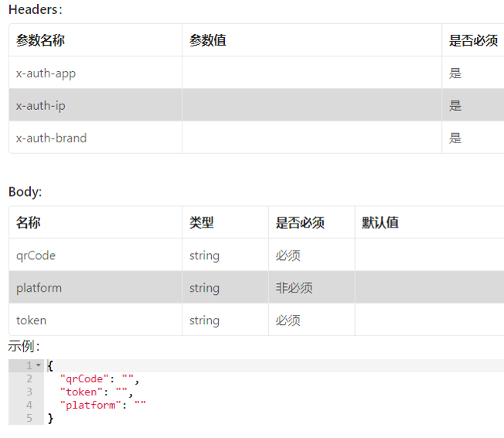This screenshot has height=438, width=504.
Task: Click line number 4 in code gutter
Action: 29,405
